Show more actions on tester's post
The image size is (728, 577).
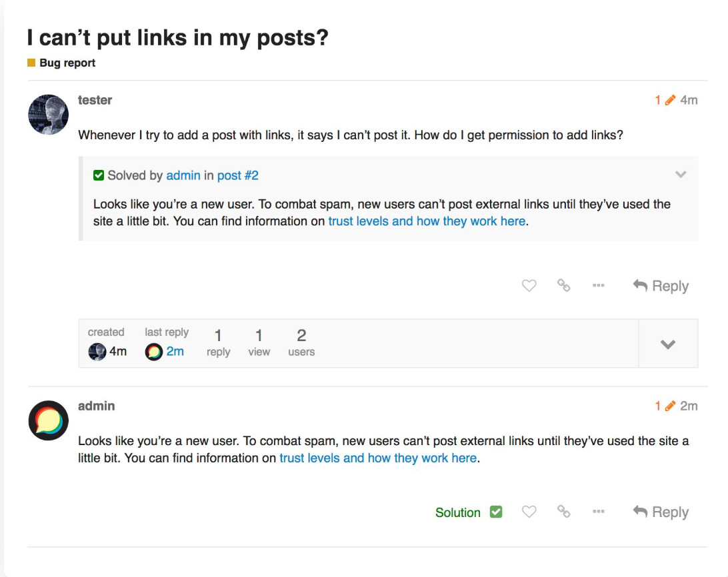click(x=598, y=286)
